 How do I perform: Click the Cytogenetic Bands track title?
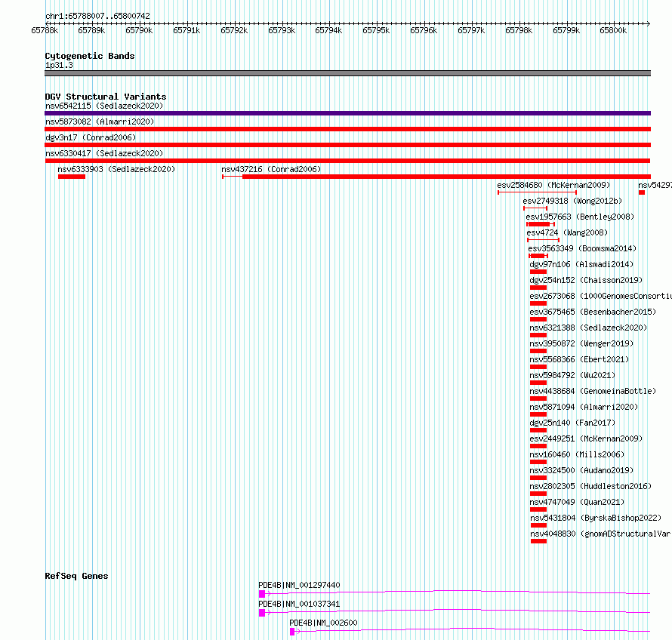point(90,56)
